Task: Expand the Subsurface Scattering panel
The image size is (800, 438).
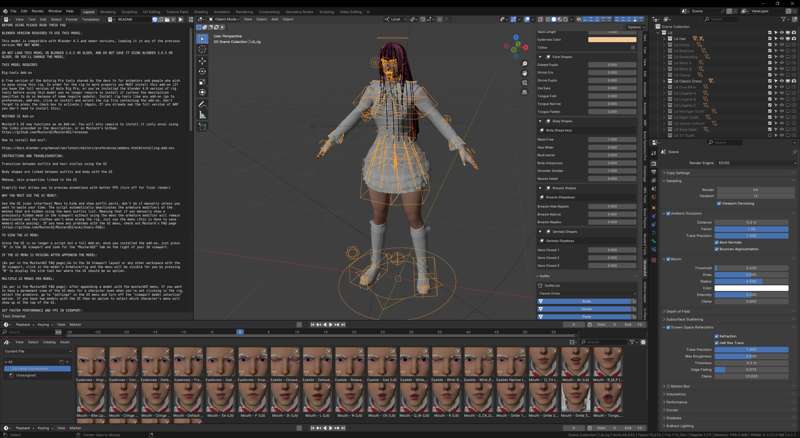Action: click(x=684, y=320)
